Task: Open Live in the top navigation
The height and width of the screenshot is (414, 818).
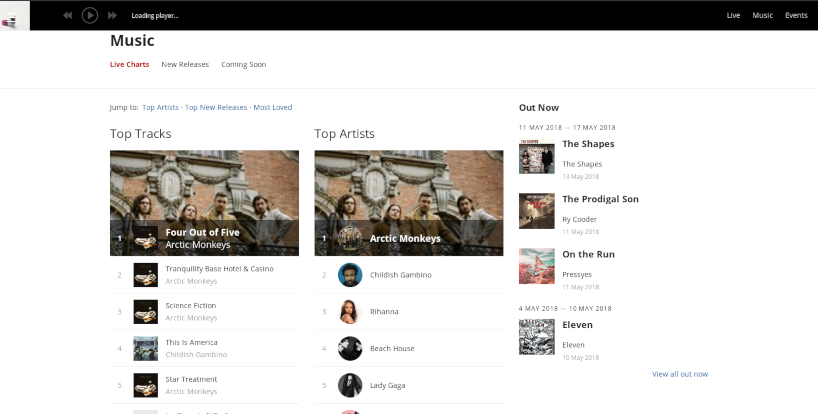Action: pos(733,15)
